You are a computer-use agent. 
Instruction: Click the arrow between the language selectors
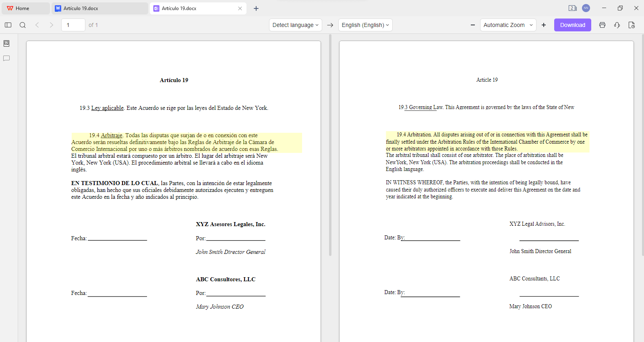tap(330, 25)
